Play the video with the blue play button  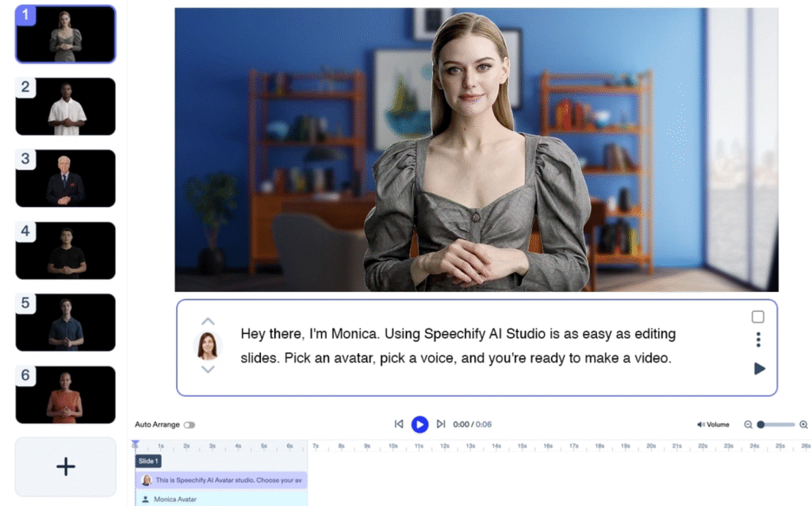(419, 424)
